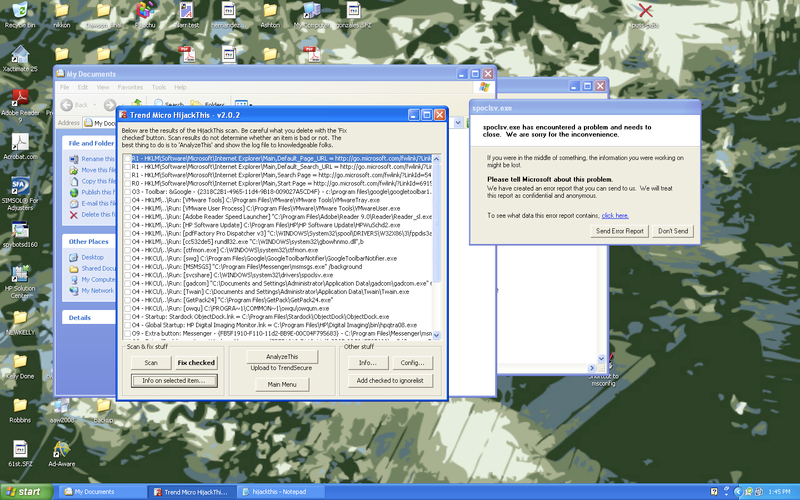This screenshot has height=500, width=800.
Task: Open the Start menu button
Action: tap(27, 492)
